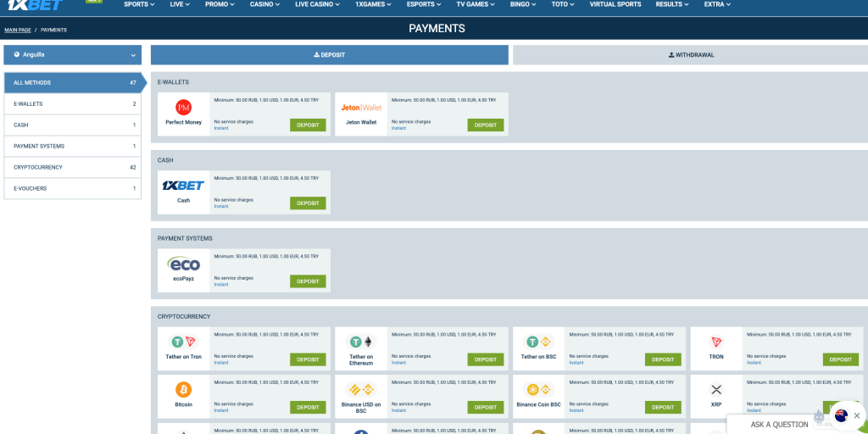Viewport: 868px width, 434px height.
Task: Click DEPOSIT button for Perfect Money
Action: (x=308, y=125)
